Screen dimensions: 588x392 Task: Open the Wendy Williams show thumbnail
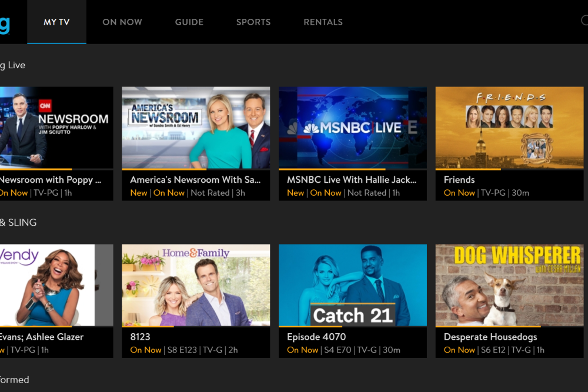click(x=56, y=285)
